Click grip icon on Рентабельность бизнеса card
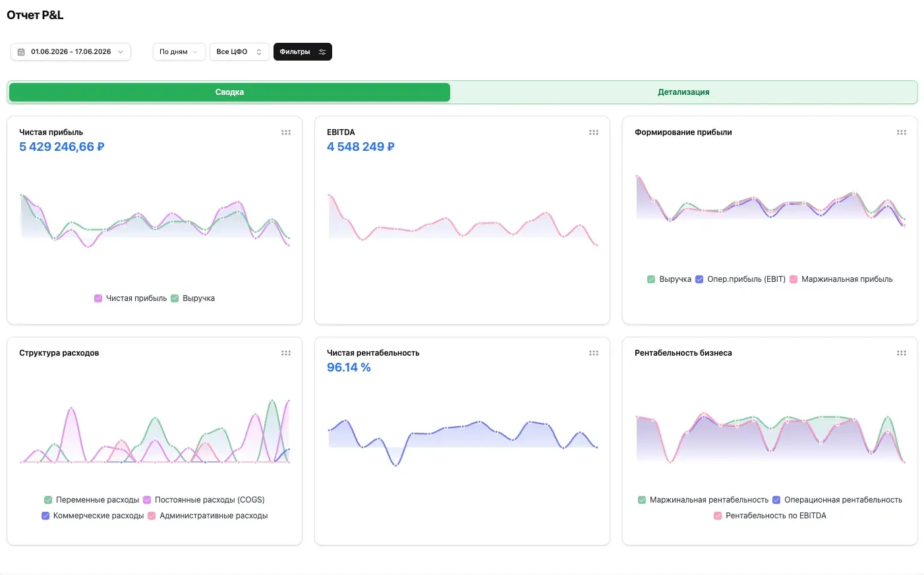 902,353
